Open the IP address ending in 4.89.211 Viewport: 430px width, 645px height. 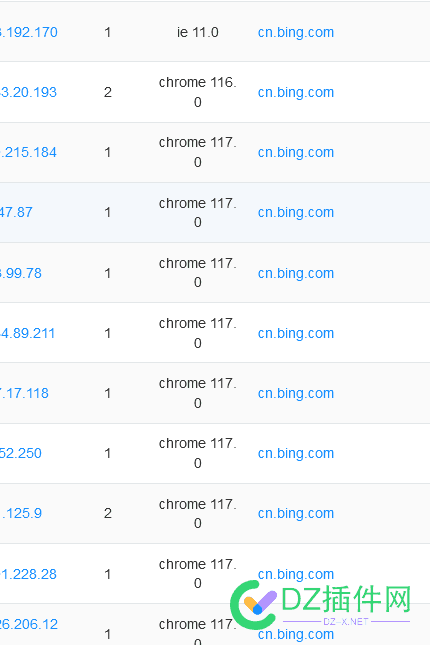(x=27, y=333)
